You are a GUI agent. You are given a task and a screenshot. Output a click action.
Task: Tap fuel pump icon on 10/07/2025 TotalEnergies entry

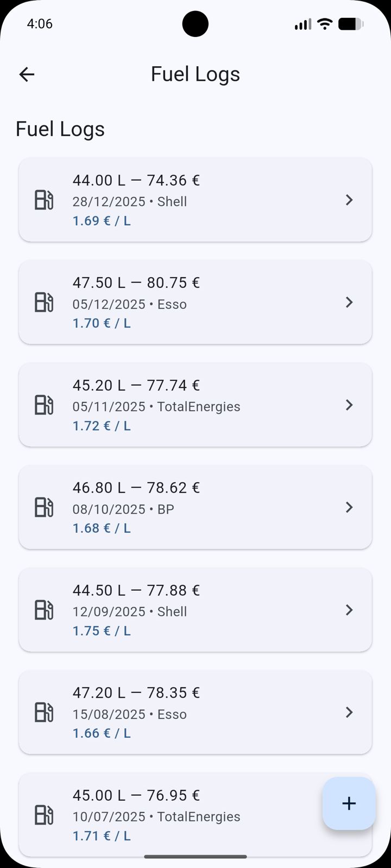tap(44, 815)
